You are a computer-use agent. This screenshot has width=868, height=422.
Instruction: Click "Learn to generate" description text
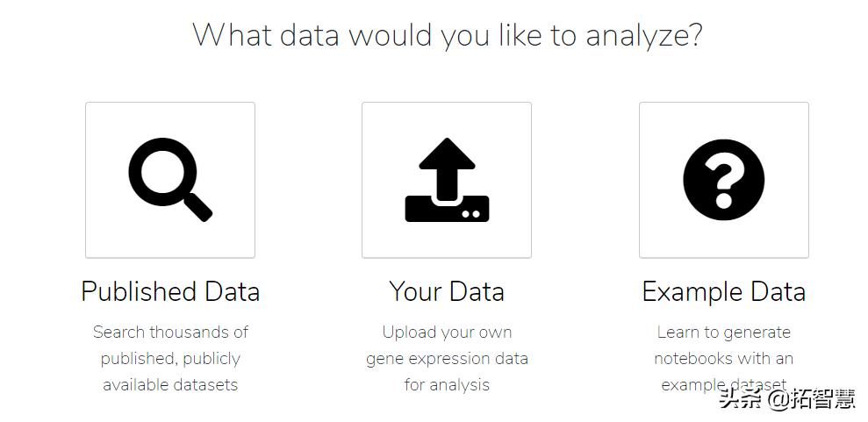tap(724, 333)
